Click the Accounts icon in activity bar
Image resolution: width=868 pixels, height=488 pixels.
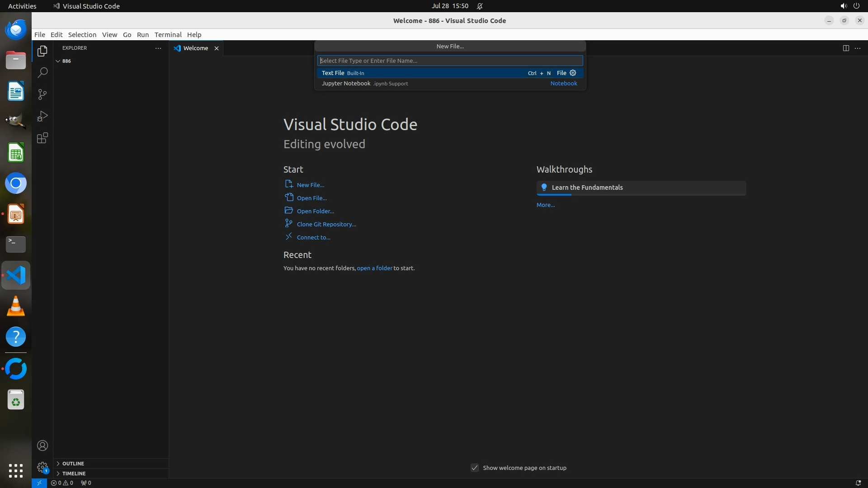(42, 446)
